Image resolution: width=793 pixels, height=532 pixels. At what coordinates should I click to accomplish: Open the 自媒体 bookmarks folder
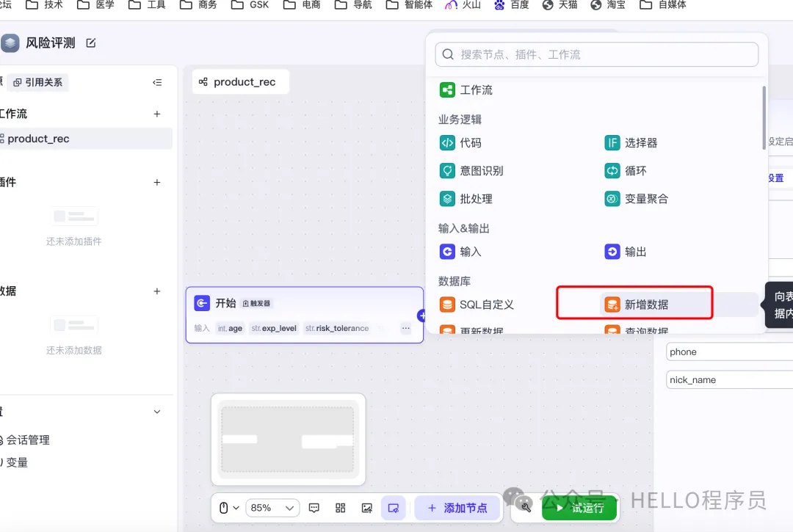663,5
